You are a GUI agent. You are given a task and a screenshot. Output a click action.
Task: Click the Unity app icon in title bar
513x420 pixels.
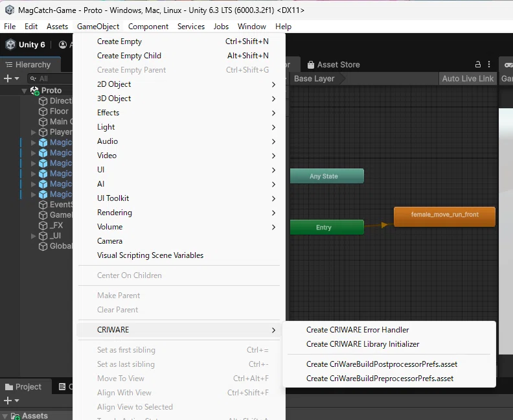point(10,10)
